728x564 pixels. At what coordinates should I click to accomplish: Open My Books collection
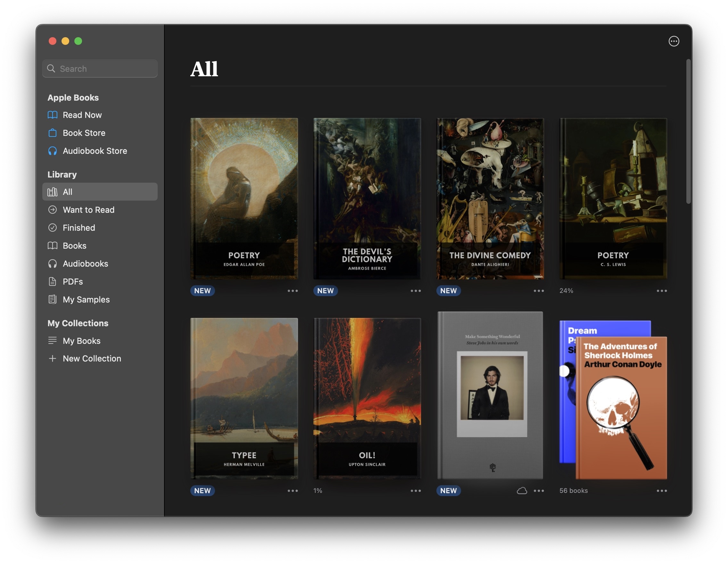(82, 341)
